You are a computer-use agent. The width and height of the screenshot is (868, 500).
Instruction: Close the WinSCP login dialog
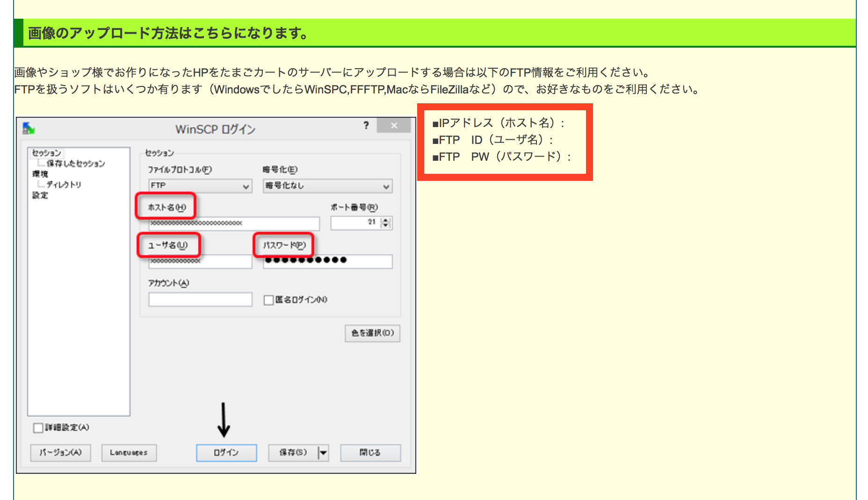394,125
